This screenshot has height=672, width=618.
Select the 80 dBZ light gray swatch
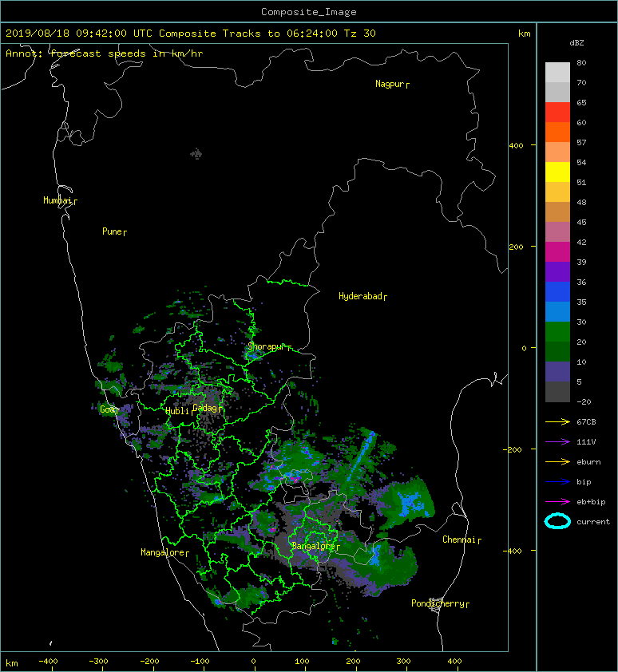click(x=557, y=72)
